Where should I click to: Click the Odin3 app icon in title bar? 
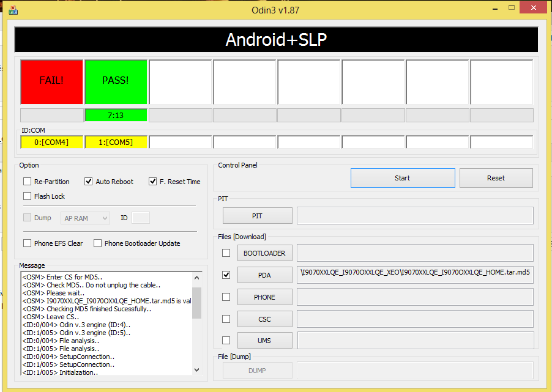[13, 10]
